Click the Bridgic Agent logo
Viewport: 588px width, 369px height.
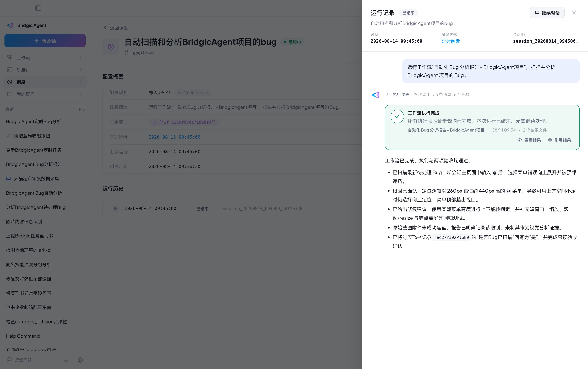[x=10, y=25]
